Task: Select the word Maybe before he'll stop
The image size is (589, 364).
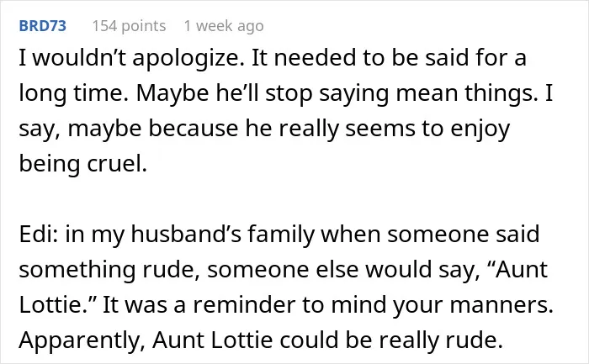Action: [x=172, y=92]
